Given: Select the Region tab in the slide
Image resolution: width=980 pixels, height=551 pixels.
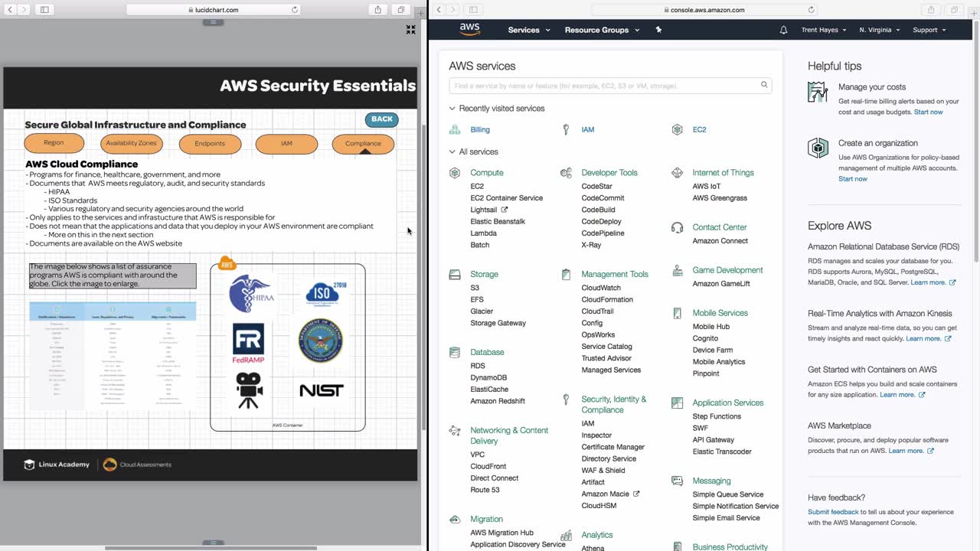Looking at the screenshot, I should pos(54,143).
